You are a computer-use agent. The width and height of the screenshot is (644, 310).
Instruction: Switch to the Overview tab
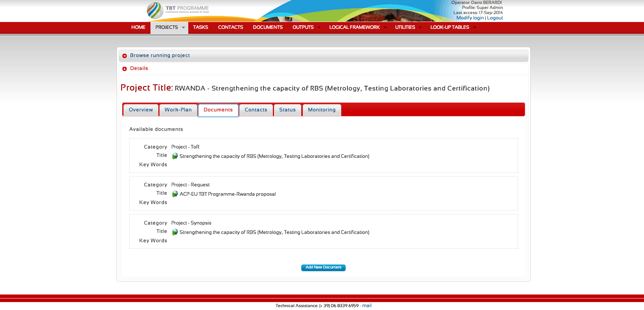click(x=141, y=110)
